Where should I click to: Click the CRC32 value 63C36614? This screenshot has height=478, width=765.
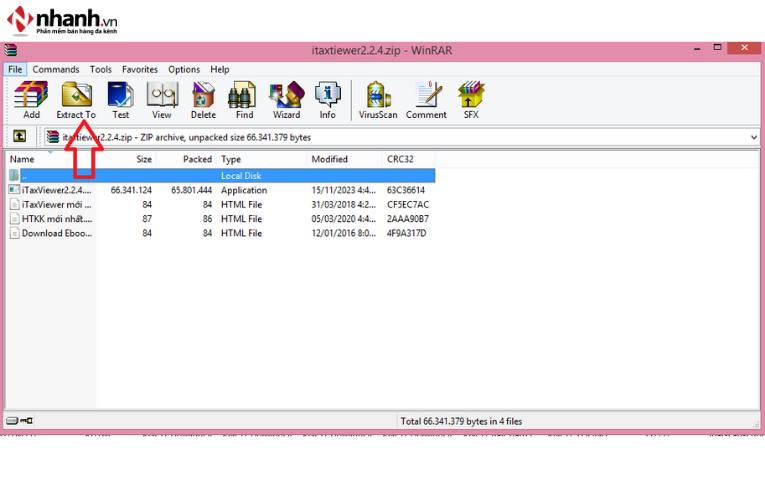tap(406, 190)
